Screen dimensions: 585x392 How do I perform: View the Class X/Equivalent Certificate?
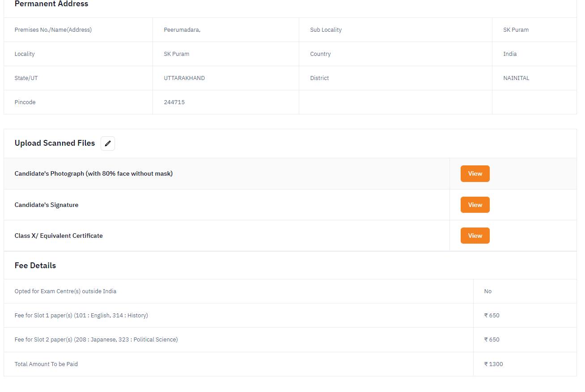475,236
